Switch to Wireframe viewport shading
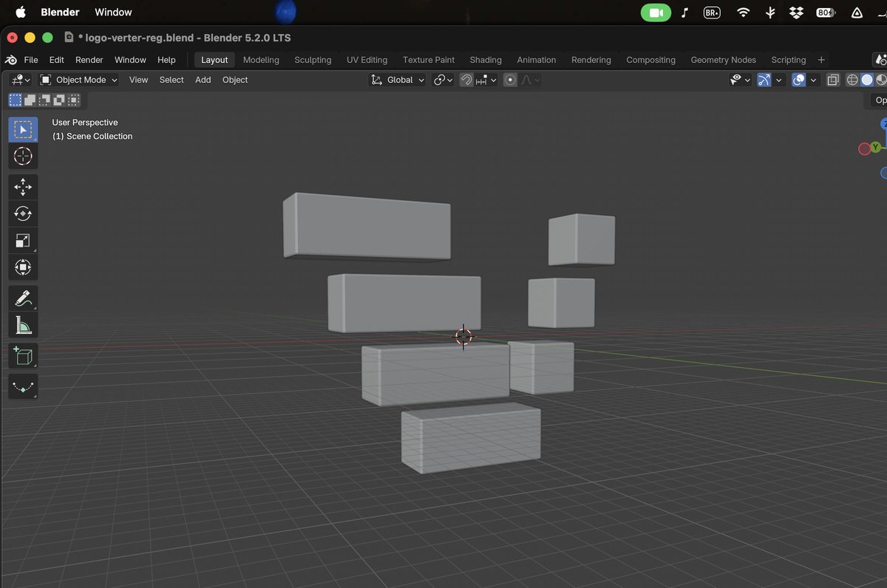 tap(852, 80)
